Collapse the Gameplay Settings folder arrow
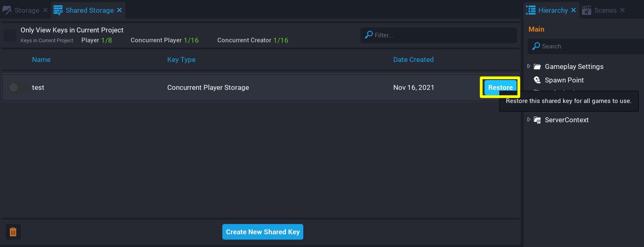The image size is (644, 247). (529, 66)
